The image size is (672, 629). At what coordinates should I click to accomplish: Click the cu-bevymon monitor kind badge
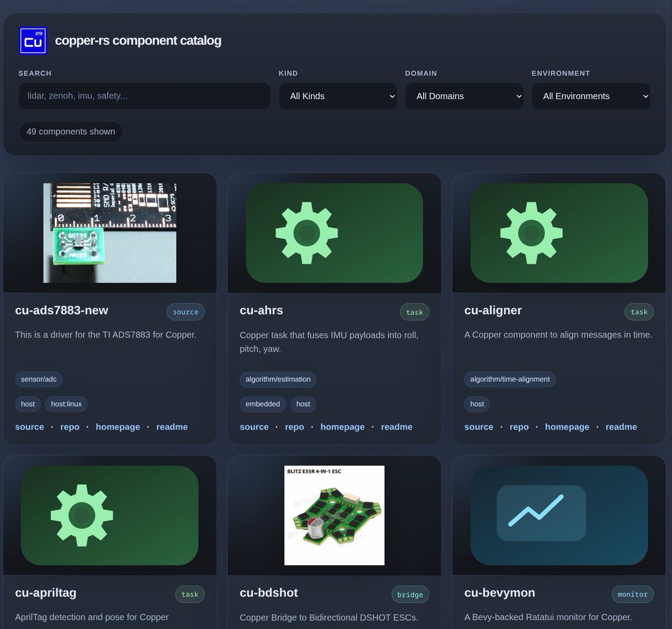pos(632,594)
